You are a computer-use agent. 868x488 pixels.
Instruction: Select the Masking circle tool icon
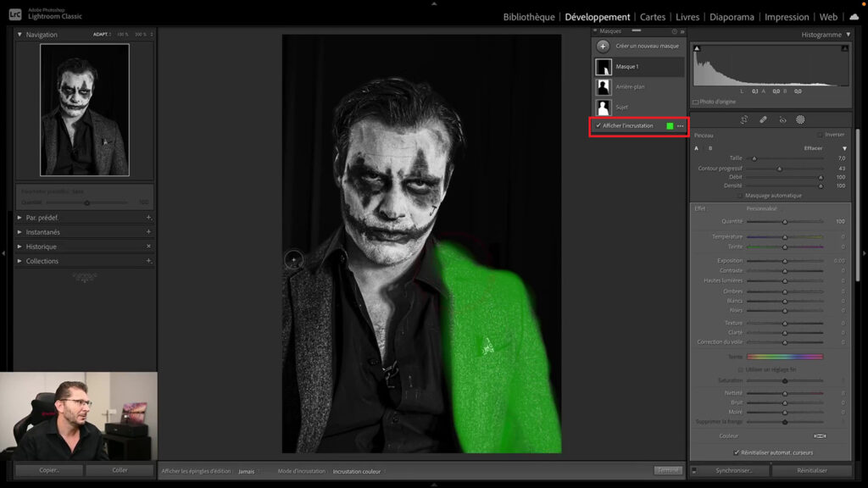(x=800, y=119)
